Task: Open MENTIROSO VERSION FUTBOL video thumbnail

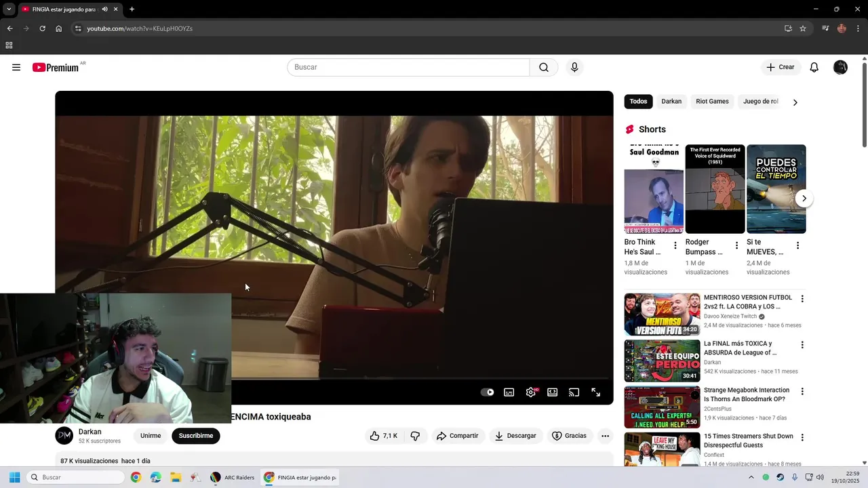Action: [662, 314]
